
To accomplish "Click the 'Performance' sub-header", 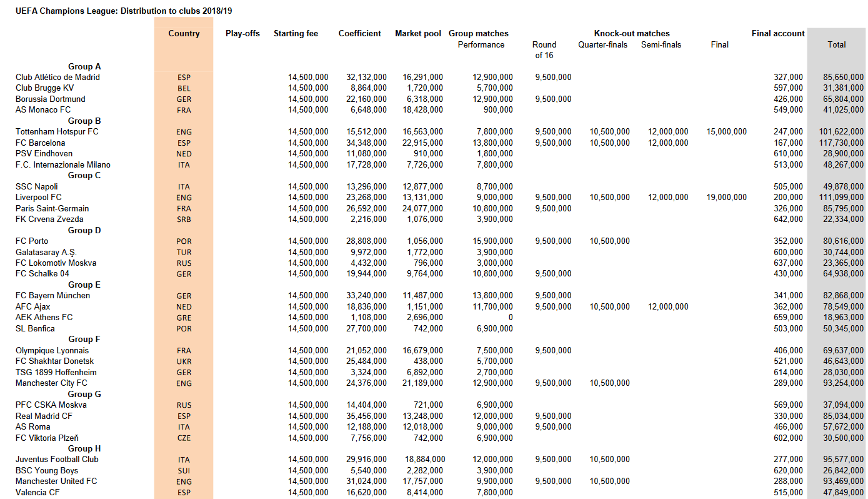I will pos(481,44).
